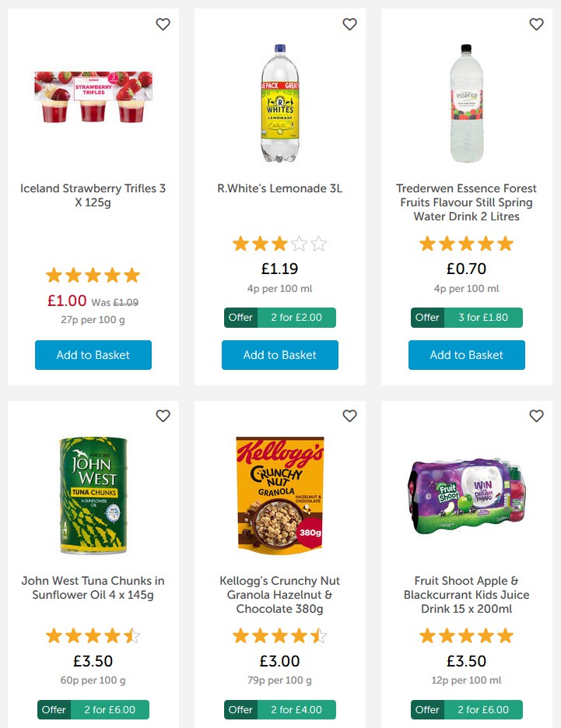Open John West Tuna can image
The width and height of the screenshot is (561, 728).
[93, 495]
